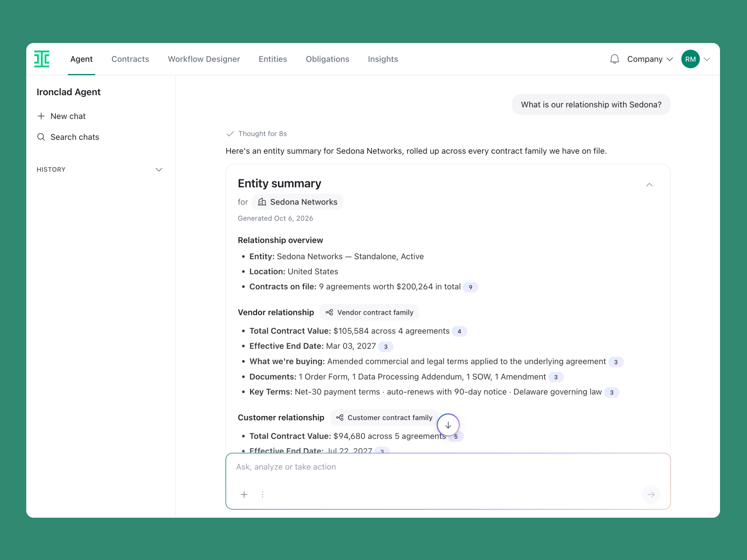Open the Entities tab

pos(273,59)
